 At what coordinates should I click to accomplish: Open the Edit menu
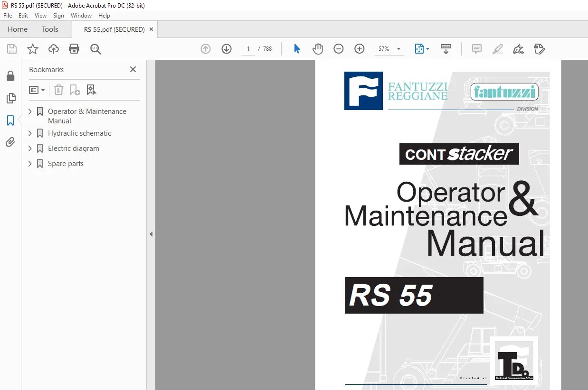(x=23, y=16)
